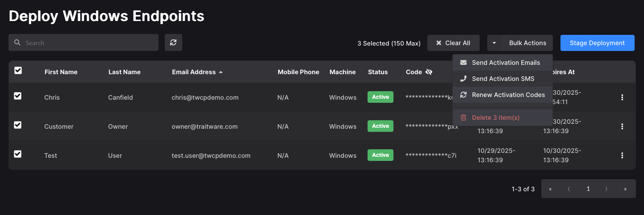Image resolution: width=644 pixels, height=215 pixels.
Task: Go to the previous page arrow
Action: tap(569, 189)
